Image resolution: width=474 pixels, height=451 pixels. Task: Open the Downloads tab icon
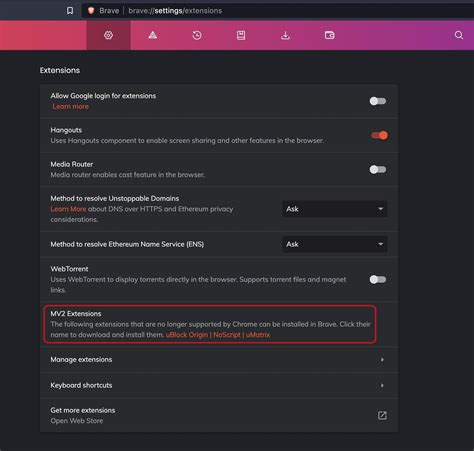(x=285, y=35)
